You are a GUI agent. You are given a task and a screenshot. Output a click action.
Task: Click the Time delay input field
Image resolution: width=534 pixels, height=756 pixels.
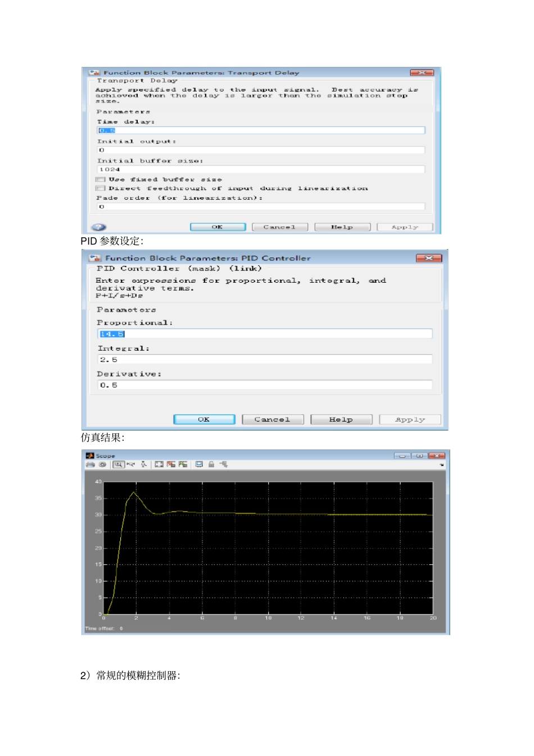tap(261, 130)
